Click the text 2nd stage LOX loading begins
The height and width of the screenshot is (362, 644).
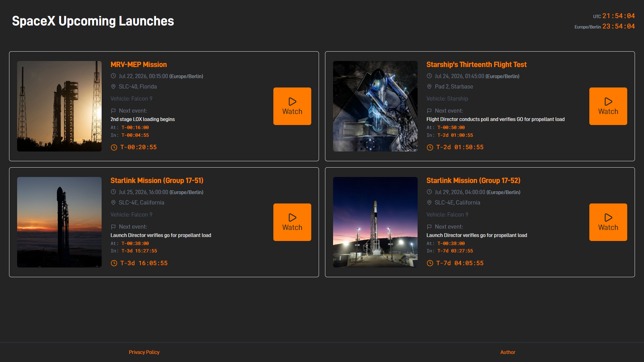pyautogui.click(x=143, y=119)
